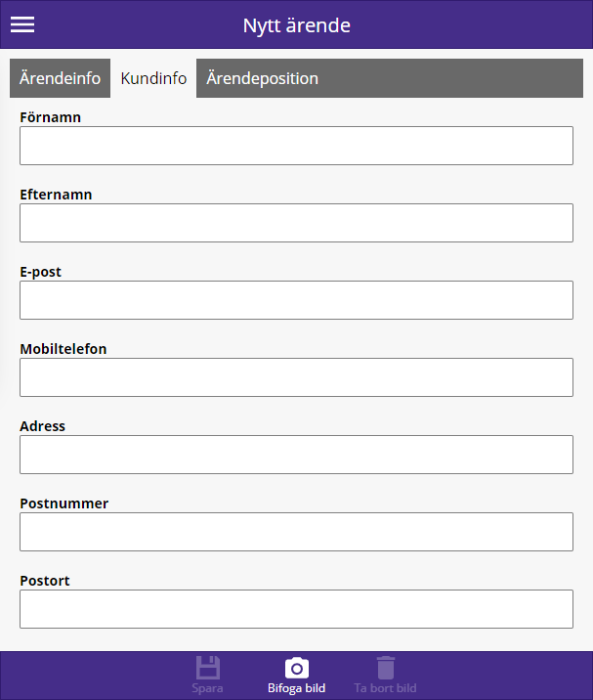
Task: Click the Förnamn field label
Action: click(51, 117)
